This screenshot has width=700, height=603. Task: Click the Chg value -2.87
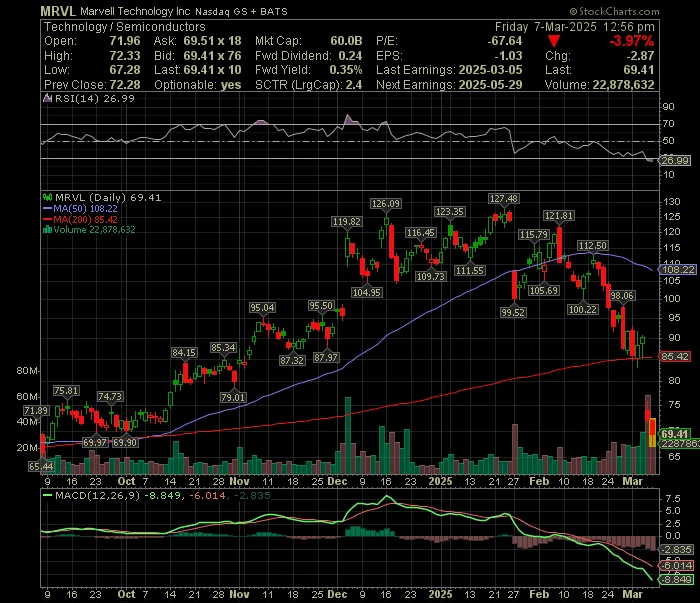[639, 56]
